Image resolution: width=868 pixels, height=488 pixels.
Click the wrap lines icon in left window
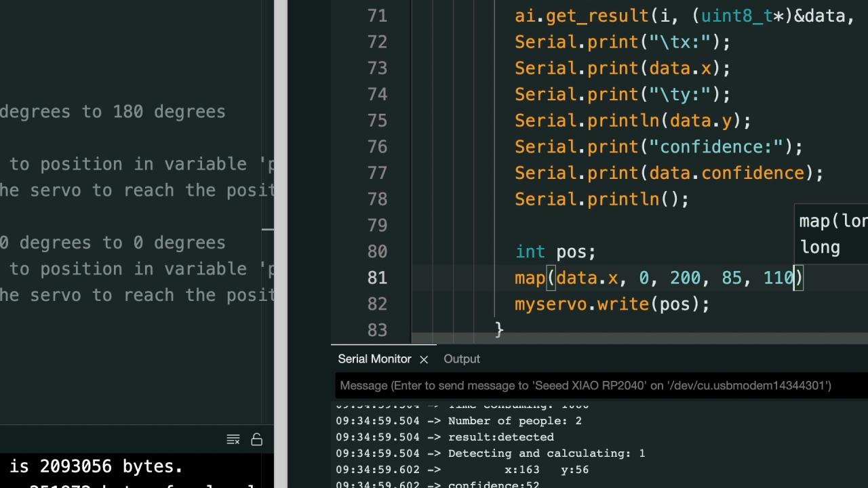click(233, 439)
